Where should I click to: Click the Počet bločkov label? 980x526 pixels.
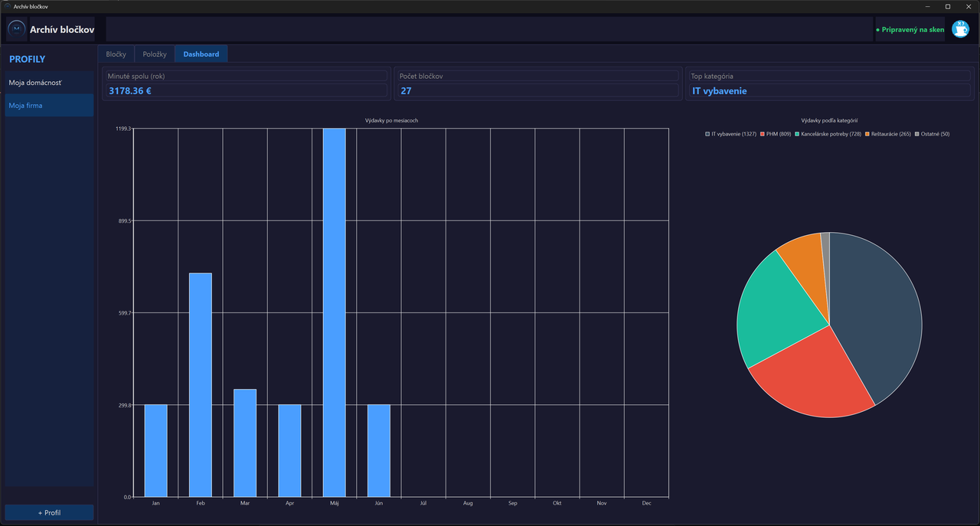[421, 77]
